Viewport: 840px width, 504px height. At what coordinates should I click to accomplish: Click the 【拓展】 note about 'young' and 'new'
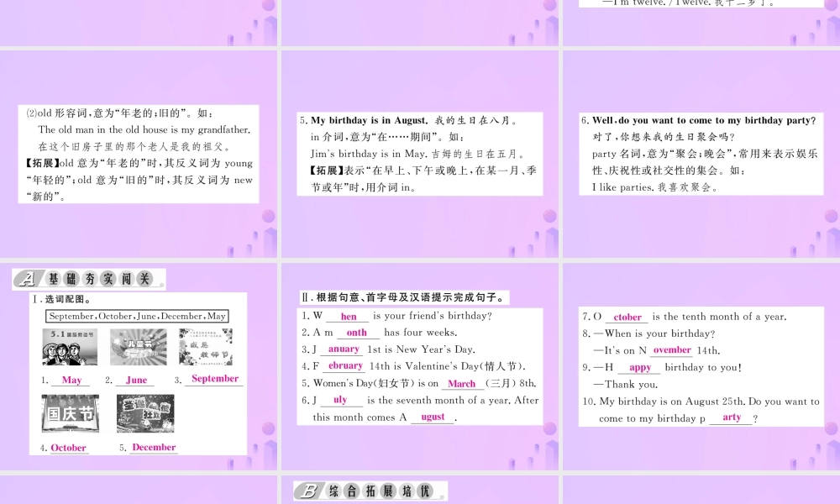pyautogui.click(x=139, y=180)
